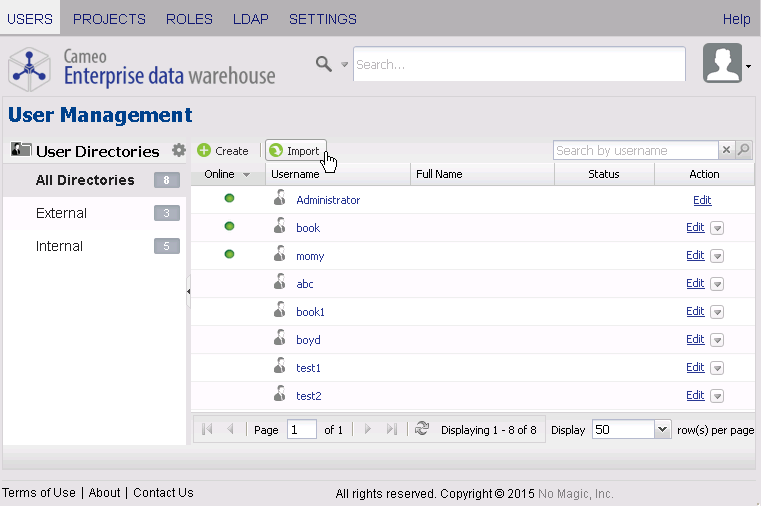Jump to last page arrow

(x=391, y=429)
